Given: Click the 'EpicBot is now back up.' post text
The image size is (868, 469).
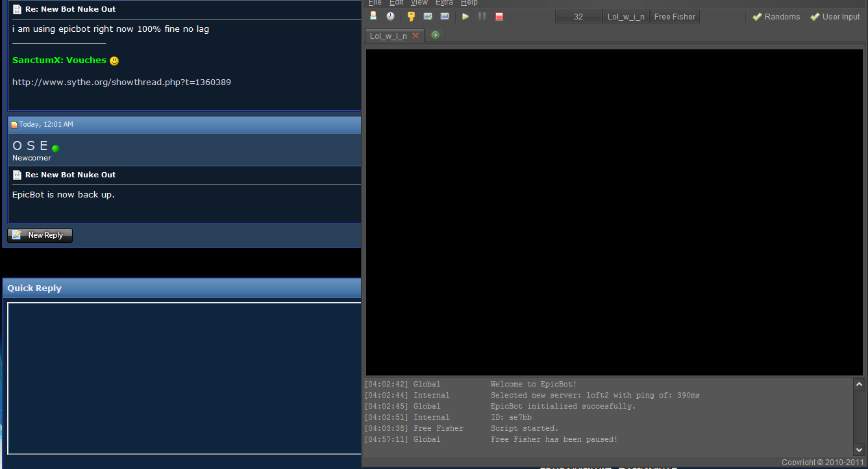Looking at the screenshot, I should pyautogui.click(x=64, y=195).
